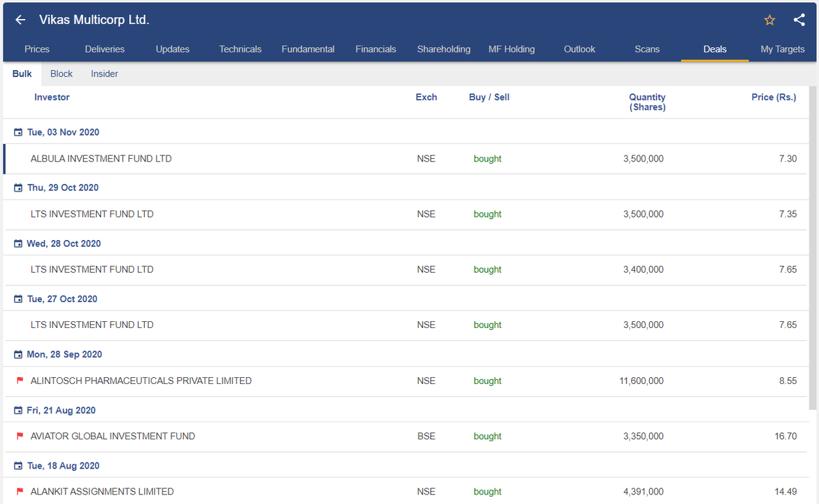Click the Quantity (Shares) column header
Image resolution: width=819 pixels, height=504 pixels.
tap(647, 102)
